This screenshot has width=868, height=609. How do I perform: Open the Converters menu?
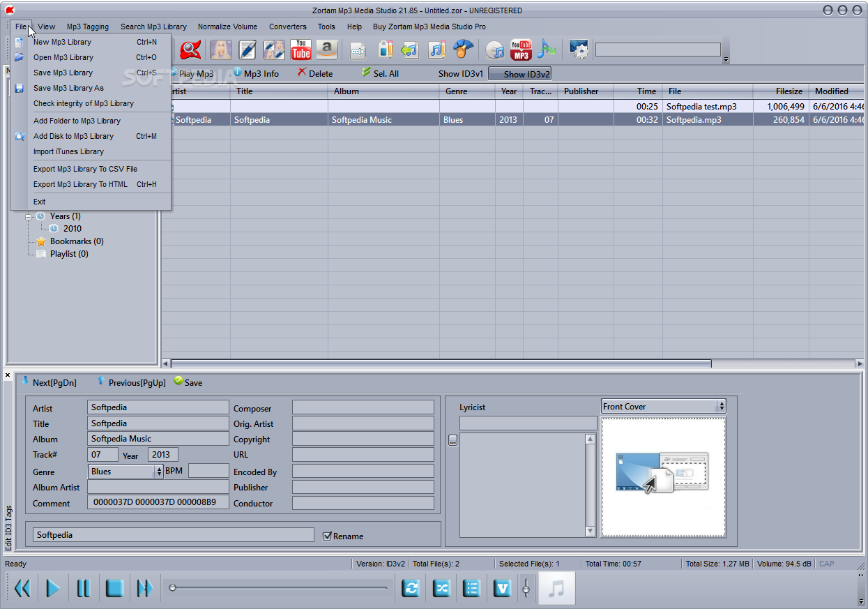point(288,27)
